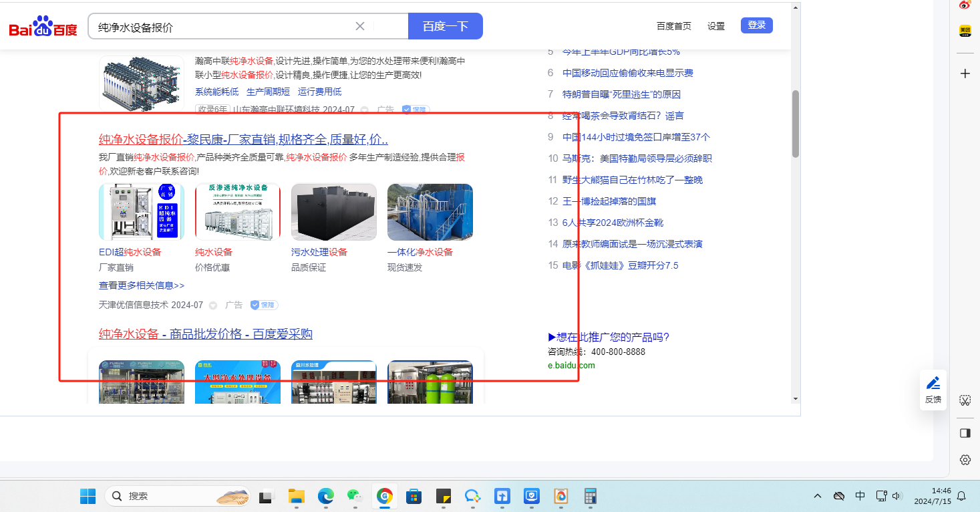This screenshot has width=980, height=512.
Task: Add a site with the sidebar plus icon
Action: point(965,74)
